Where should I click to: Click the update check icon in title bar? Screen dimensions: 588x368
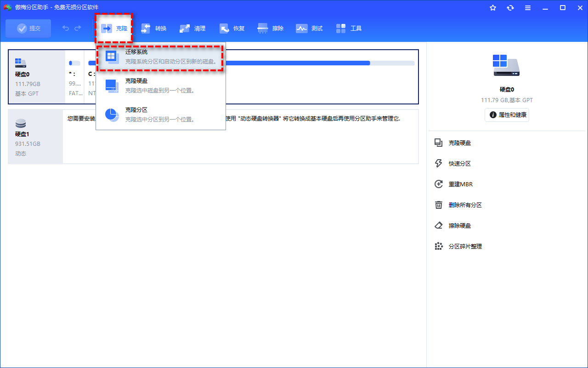(x=510, y=7)
